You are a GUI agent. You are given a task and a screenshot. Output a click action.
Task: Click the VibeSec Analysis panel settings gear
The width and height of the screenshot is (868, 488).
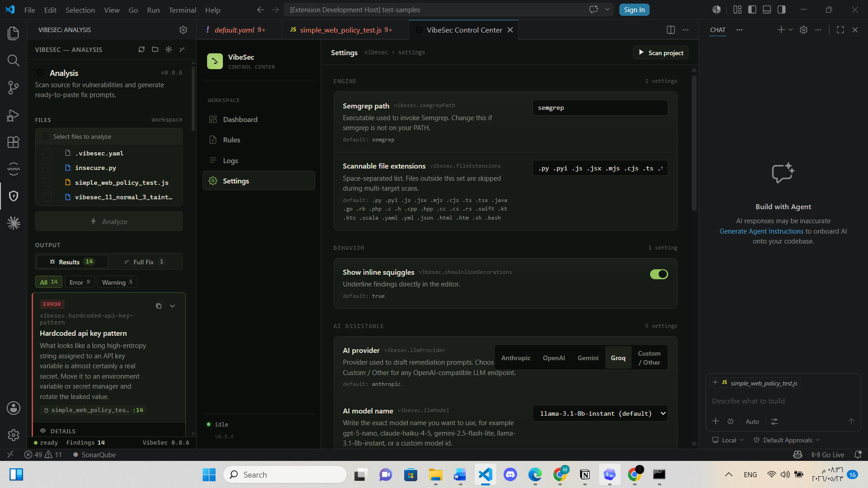tap(183, 30)
